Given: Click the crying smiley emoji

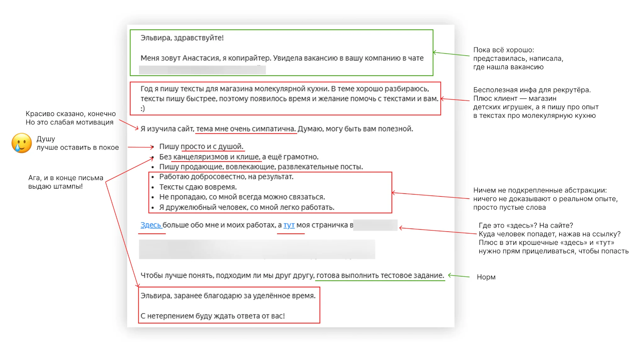Looking at the screenshot, I should point(21,143).
